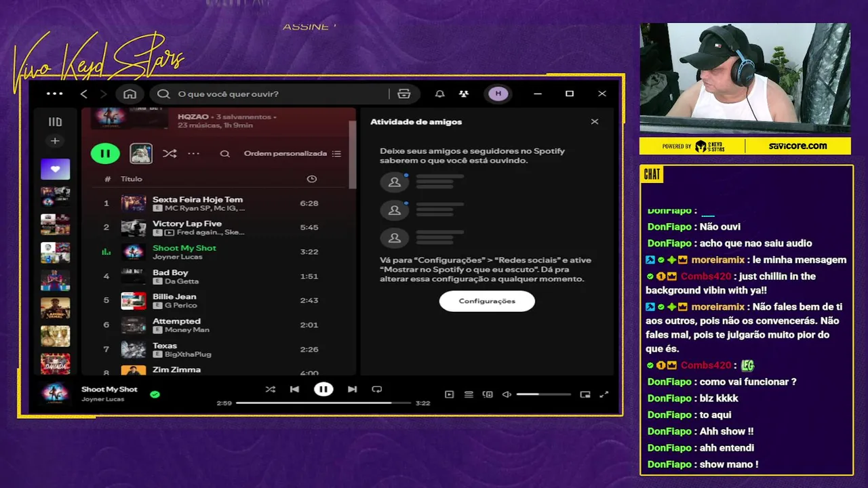Open artist link G Perico
Screen dimensions: 868x488
pos(180,306)
